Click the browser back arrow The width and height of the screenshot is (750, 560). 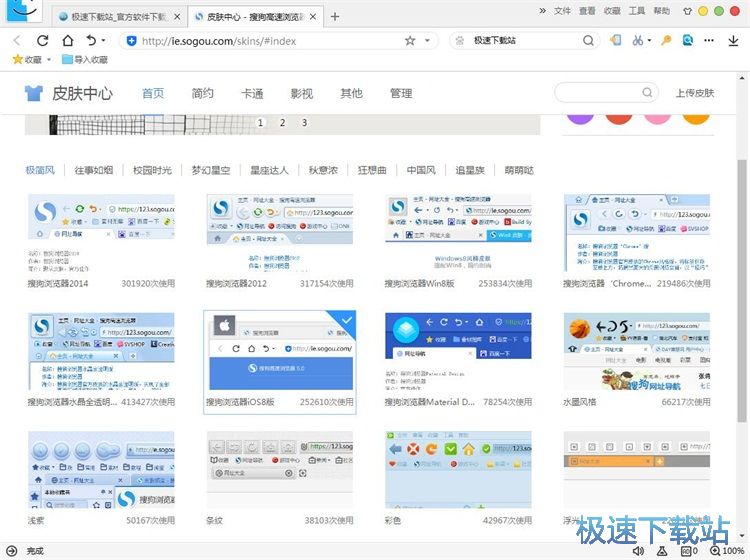tap(17, 41)
